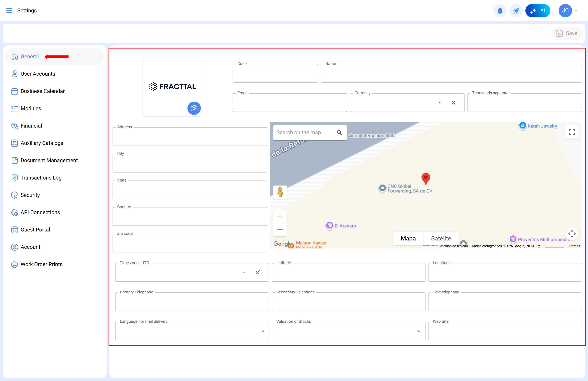588x381 pixels.
Task: Open API Connections in sidebar
Action: (40, 212)
